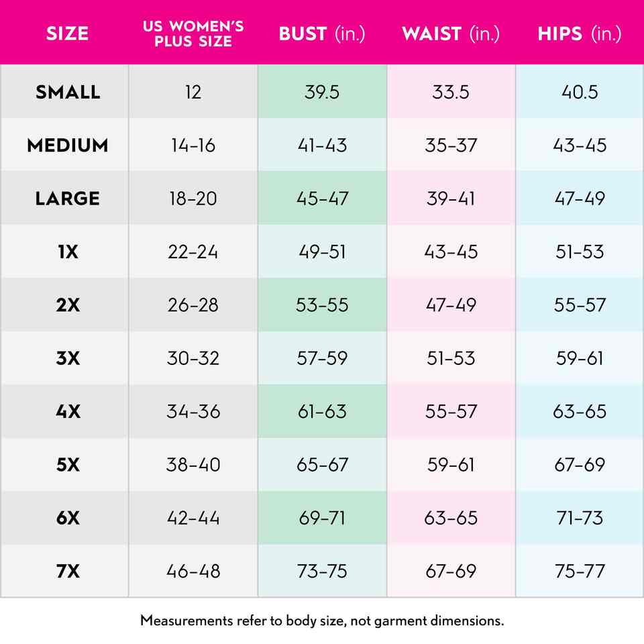Pick the 2X size label
This screenshot has height=644, width=644.
[67, 305]
